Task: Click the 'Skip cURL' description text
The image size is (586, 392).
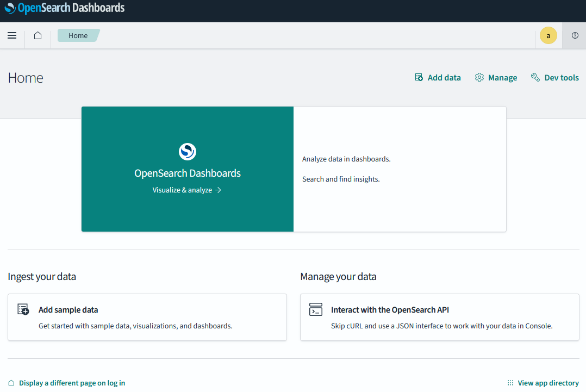Action: coord(442,326)
